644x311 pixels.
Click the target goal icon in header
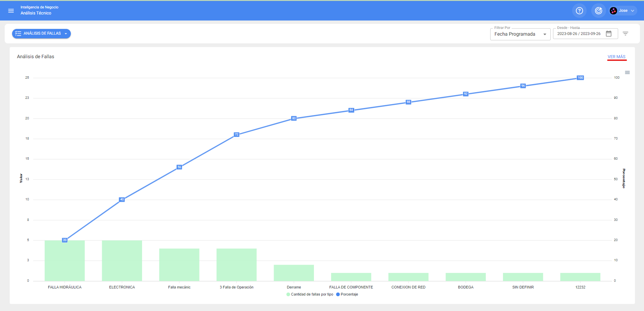coord(598,11)
